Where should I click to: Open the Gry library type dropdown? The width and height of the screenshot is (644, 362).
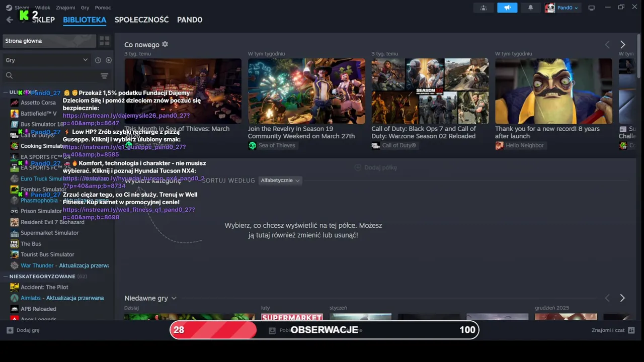(x=46, y=60)
